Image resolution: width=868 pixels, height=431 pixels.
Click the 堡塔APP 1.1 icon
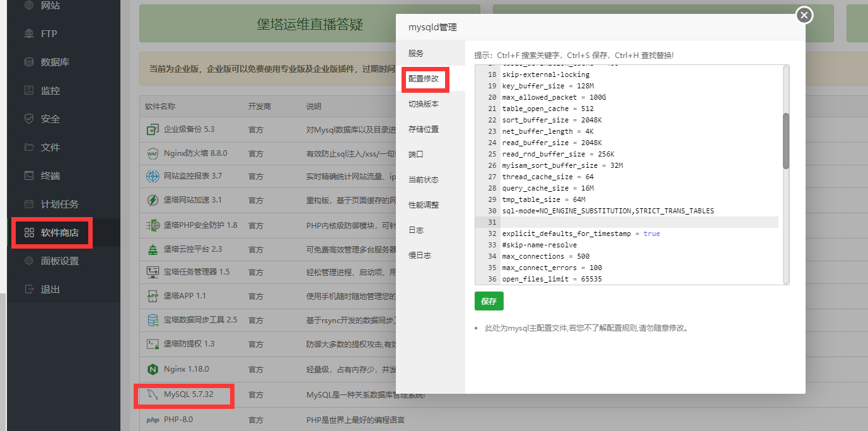[x=153, y=296]
